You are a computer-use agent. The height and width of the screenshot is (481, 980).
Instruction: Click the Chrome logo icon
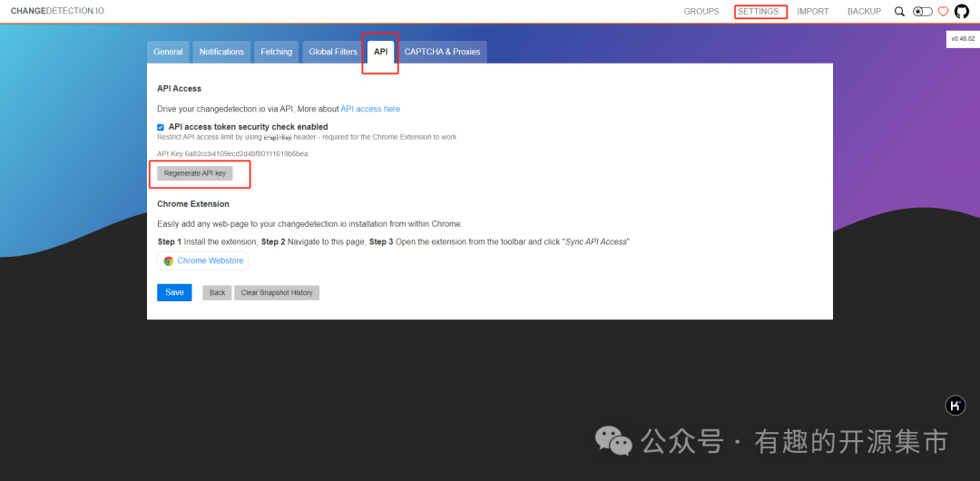(169, 260)
